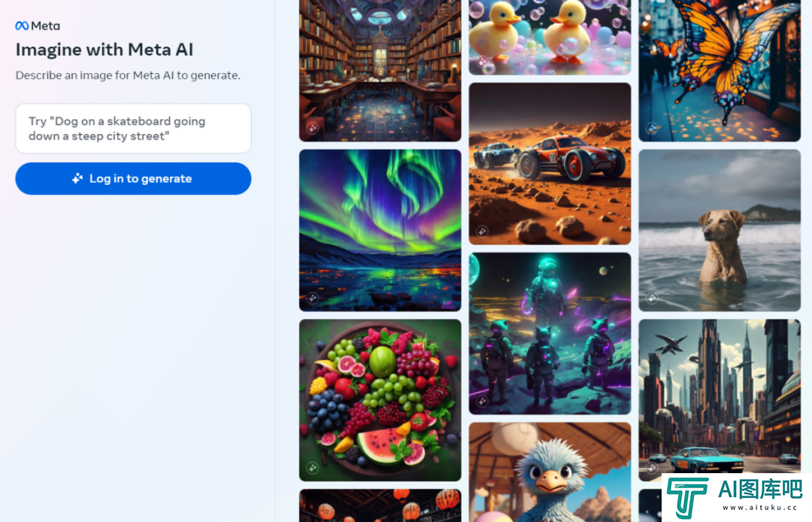Click the sparkle icon on the astronaut cats image

[482, 401]
